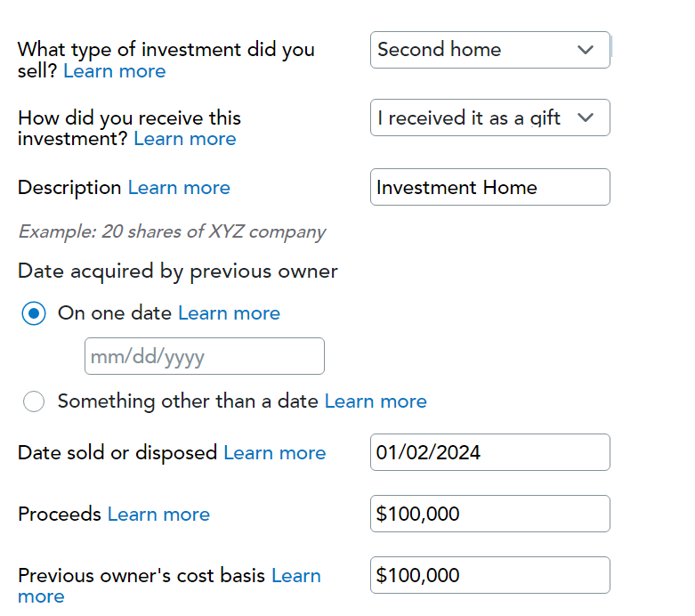Select 'On one date' radio button

click(x=34, y=313)
